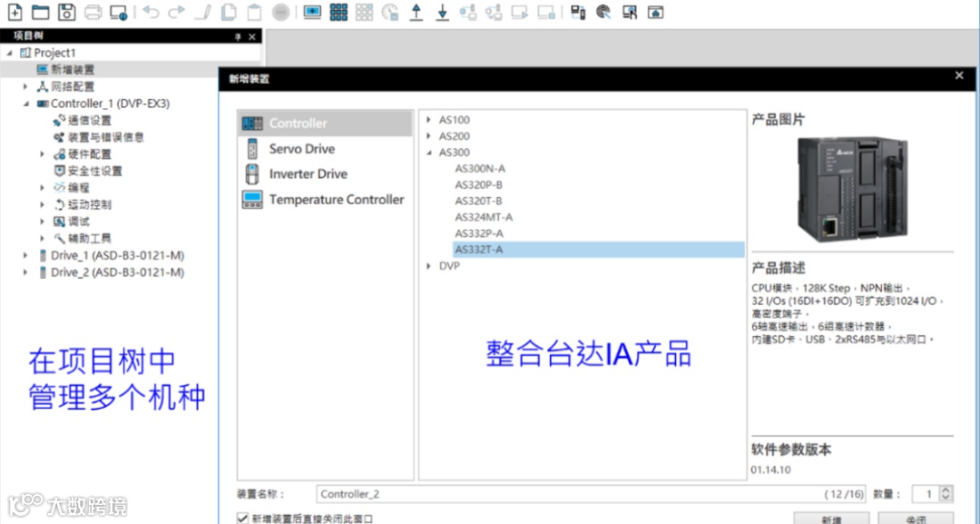The height and width of the screenshot is (524, 980).
Task: Click the pen edit toolbar icon
Action: tap(202, 12)
